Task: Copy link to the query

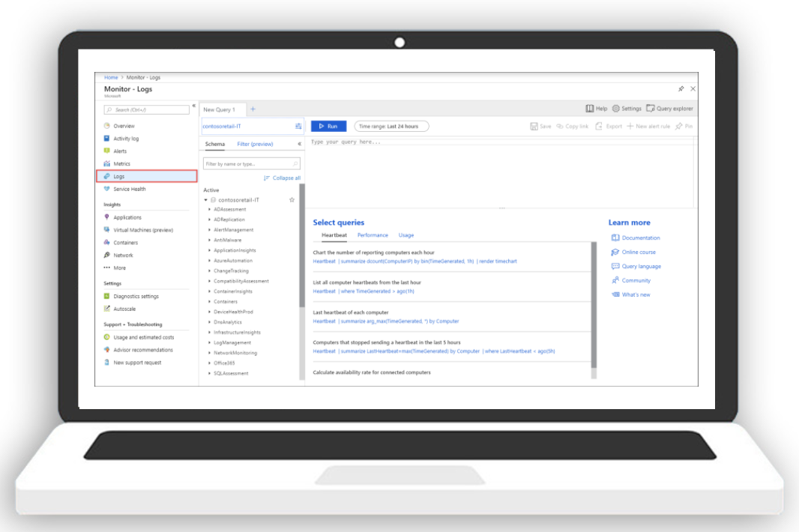Action: (572, 127)
